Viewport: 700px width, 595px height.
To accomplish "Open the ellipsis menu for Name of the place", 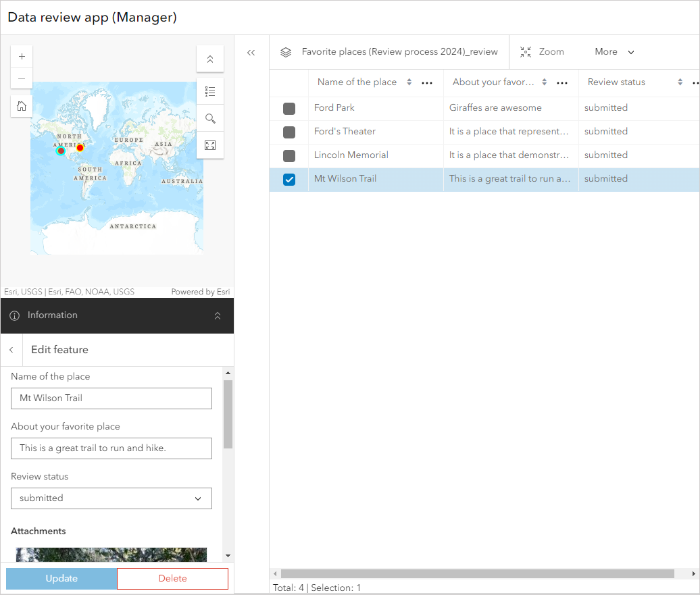I will [427, 82].
